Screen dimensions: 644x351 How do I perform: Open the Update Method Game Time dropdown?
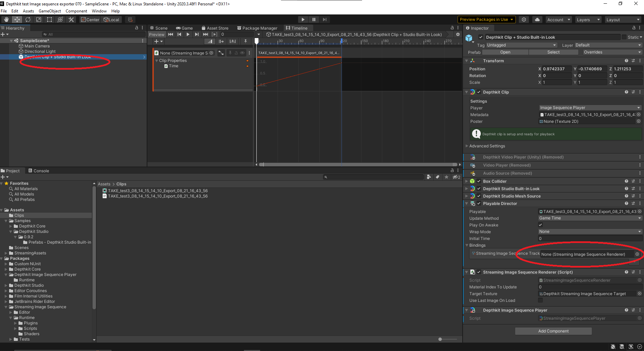(x=589, y=218)
